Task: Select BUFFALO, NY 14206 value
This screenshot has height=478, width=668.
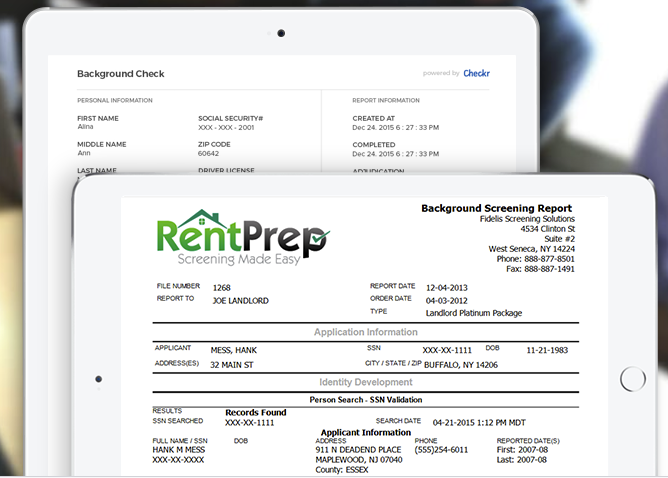Action: click(461, 365)
